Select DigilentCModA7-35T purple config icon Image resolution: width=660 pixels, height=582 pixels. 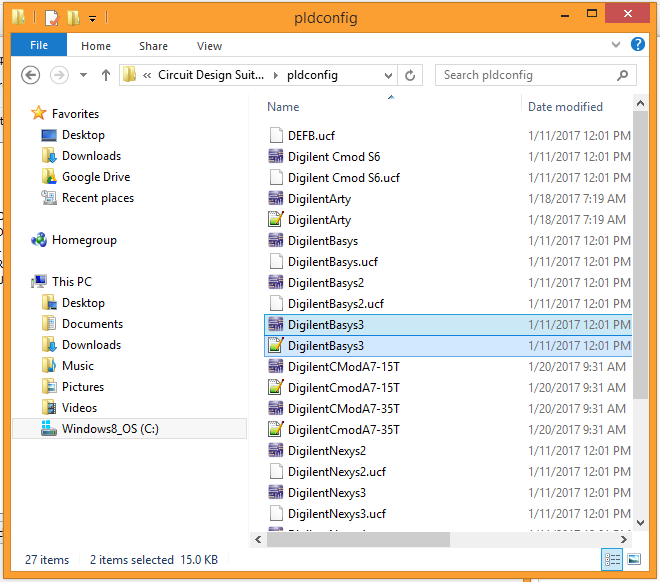(276, 409)
